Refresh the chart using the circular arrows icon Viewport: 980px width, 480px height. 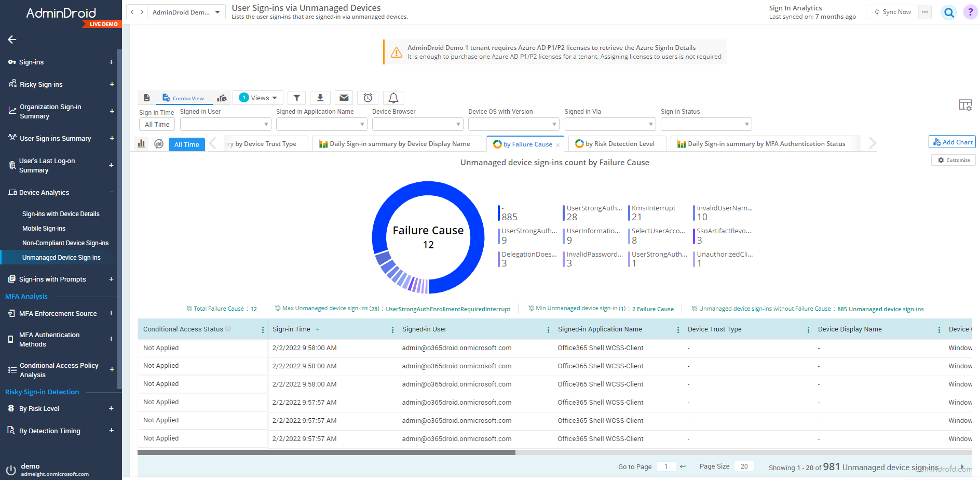pyautogui.click(x=159, y=144)
